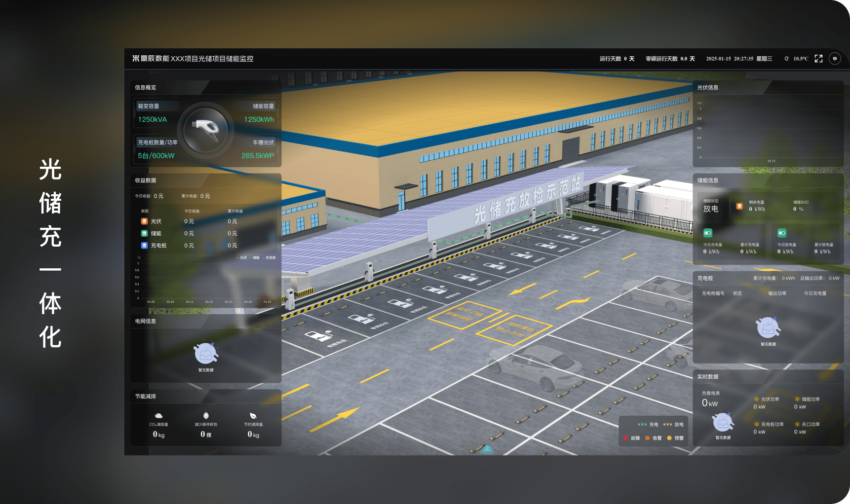
Task: Switch language using the 中 button
Action: click(835, 59)
